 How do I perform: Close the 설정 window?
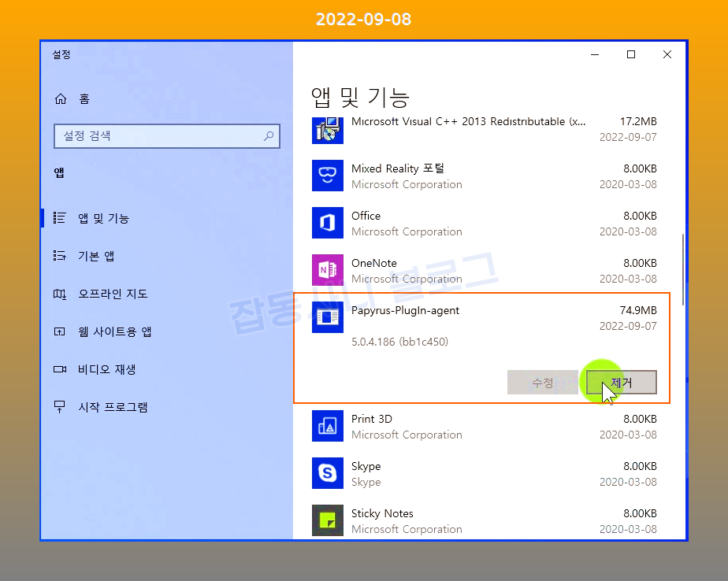(667, 54)
